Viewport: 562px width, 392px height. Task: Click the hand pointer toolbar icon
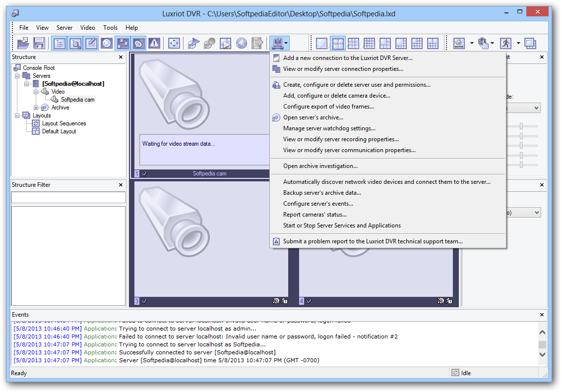point(483,43)
